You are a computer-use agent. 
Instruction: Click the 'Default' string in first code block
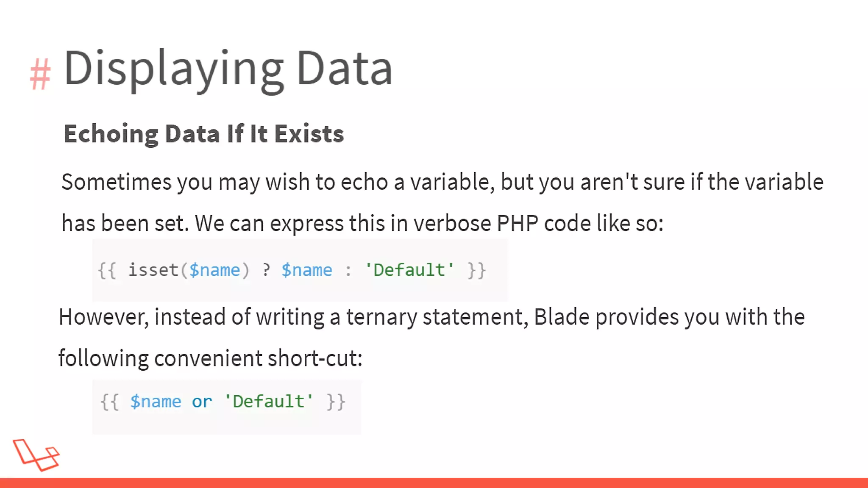[x=409, y=270]
